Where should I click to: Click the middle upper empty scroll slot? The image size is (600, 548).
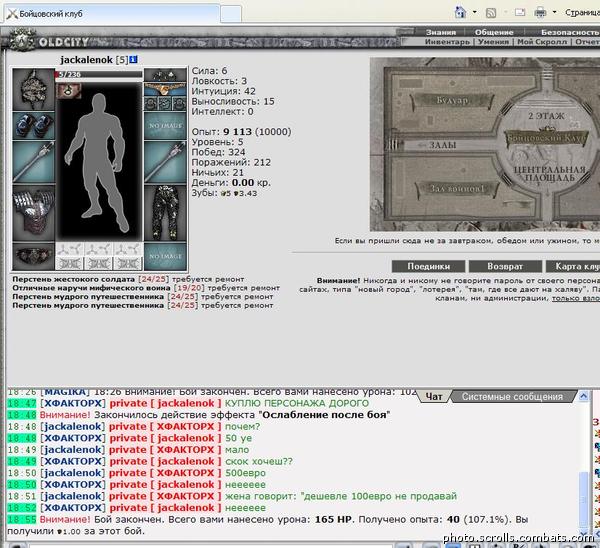tap(99, 250)
